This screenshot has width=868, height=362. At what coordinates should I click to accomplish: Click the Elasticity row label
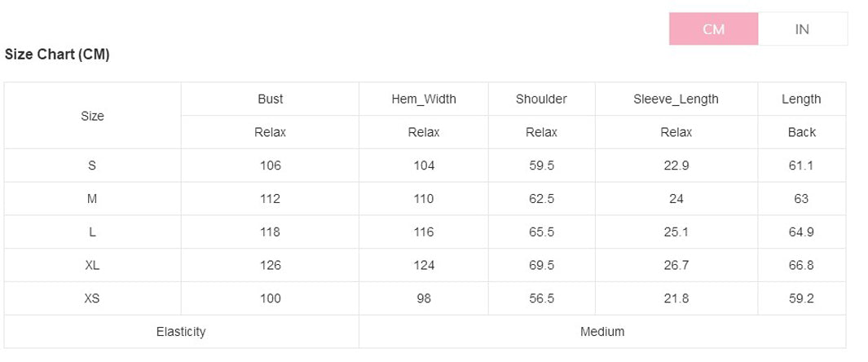(x=181, y=332)
